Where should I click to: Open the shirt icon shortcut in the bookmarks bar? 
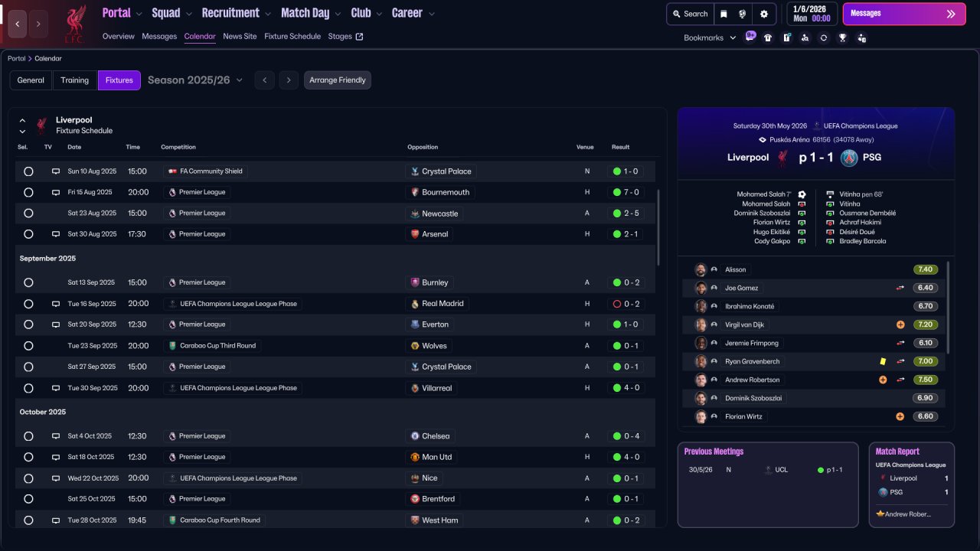point(768,37)
